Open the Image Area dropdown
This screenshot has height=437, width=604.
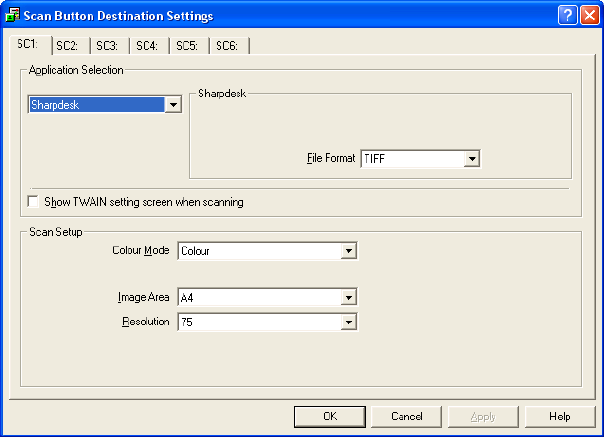(x=348, y=297)
